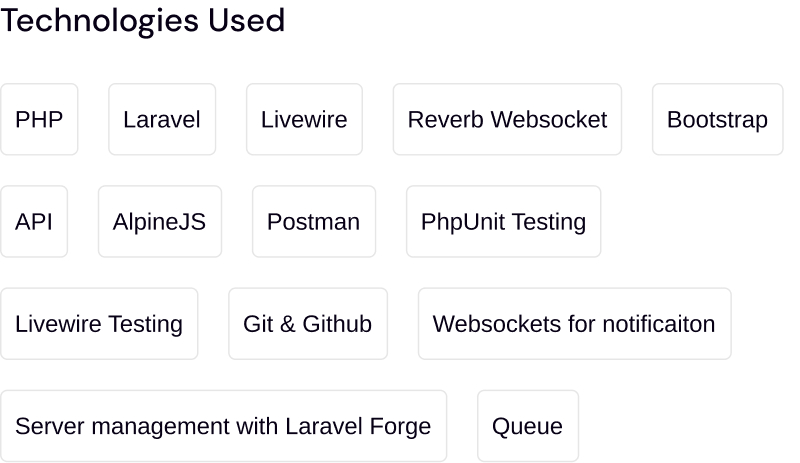Select the Livewire Testing tag

[99, 324]
